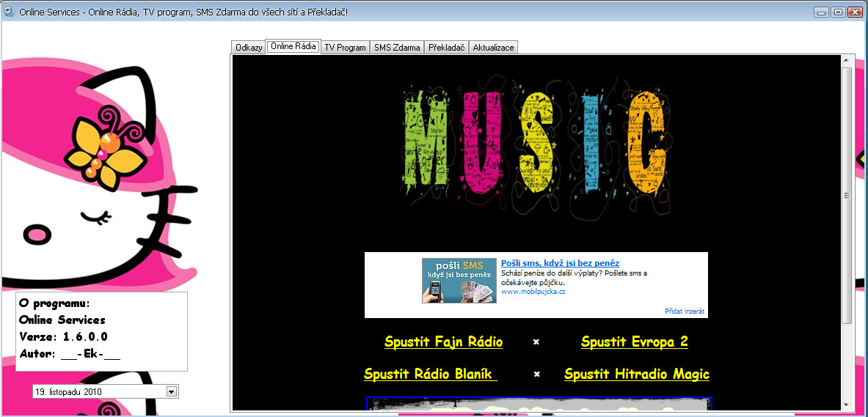
Task: Click the Přidat inzerát link
Action: pos(685,311)
